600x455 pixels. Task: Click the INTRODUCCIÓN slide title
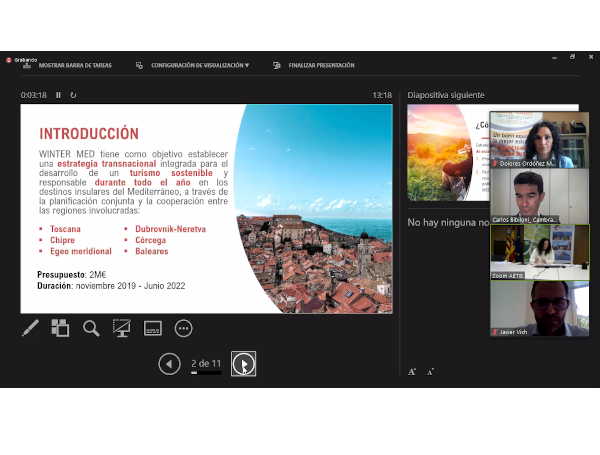(89, 134)
